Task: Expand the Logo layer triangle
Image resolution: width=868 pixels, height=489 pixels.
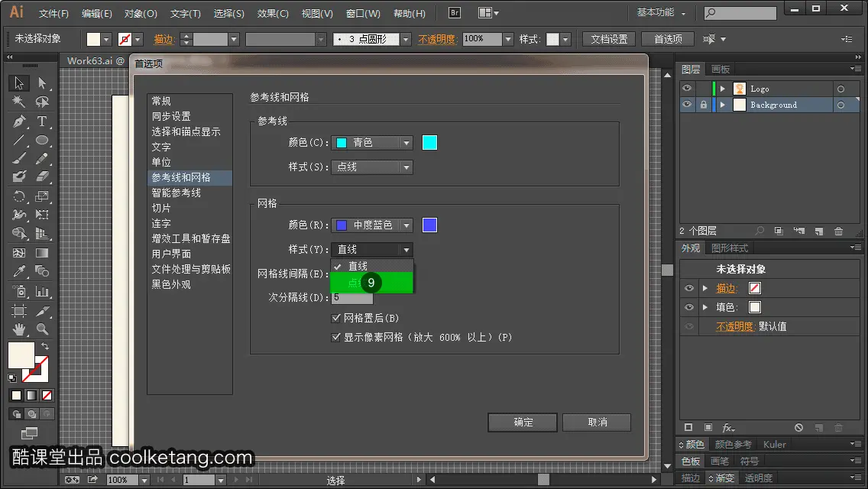Action: pyautogui.click(x=722, y=89)
